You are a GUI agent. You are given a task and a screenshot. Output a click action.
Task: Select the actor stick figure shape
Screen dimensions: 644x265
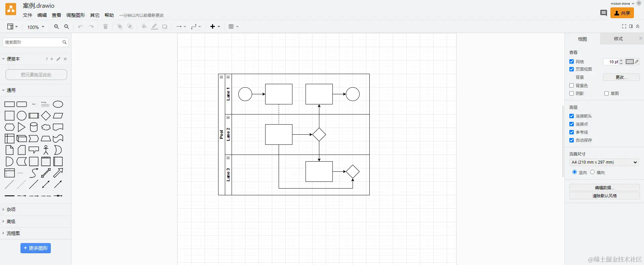[x=46, y=150]
